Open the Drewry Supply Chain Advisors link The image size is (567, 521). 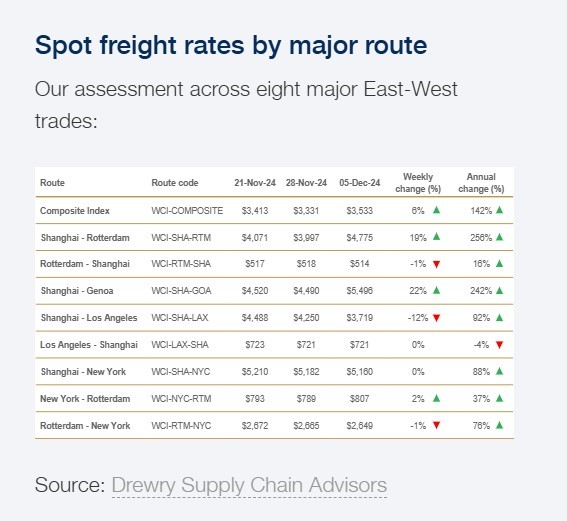[249, 485]
